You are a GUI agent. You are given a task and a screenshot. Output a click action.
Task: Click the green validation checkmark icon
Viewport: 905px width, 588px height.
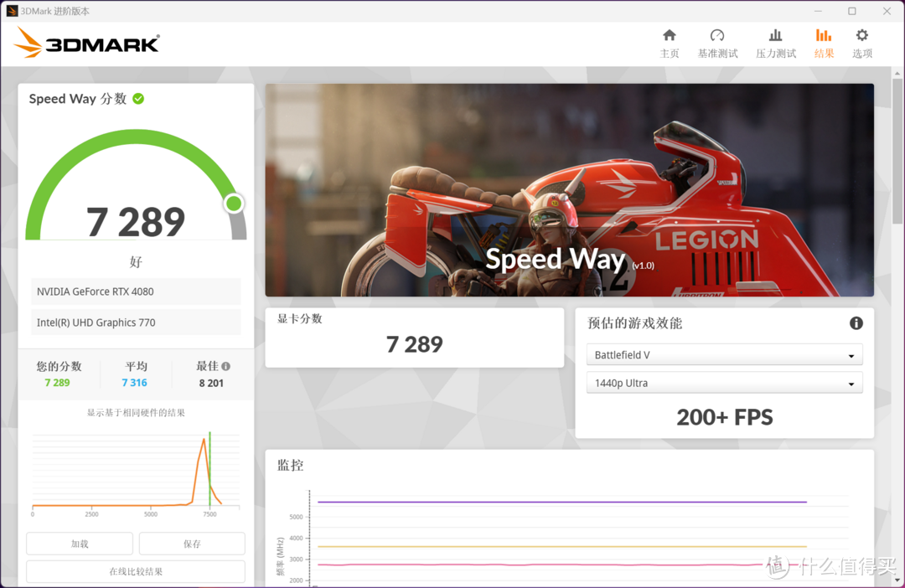138,99
